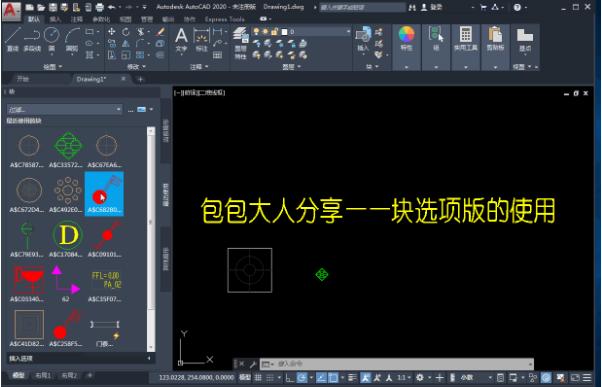Image resolution: width=602 pixels, height=387 pixels.
Task: Click the Insert block (插入) icon
Action: pos(363,39)
